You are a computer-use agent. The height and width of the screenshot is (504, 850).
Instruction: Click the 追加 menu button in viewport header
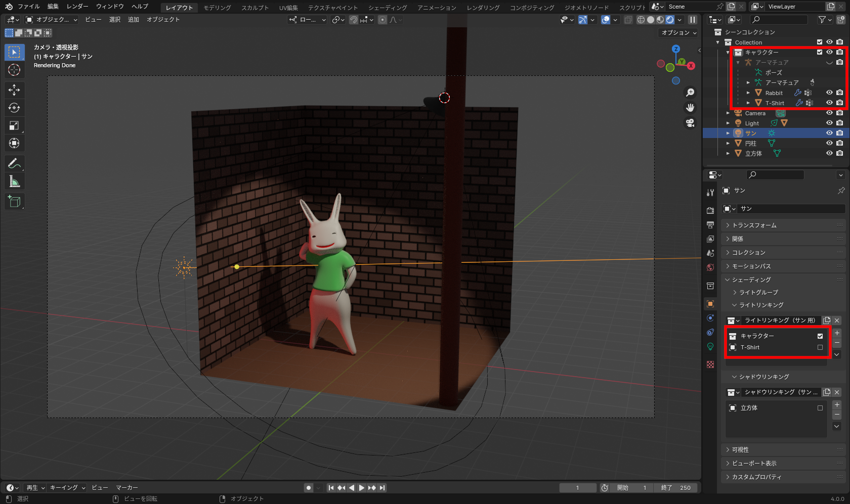tap(134, 20)
